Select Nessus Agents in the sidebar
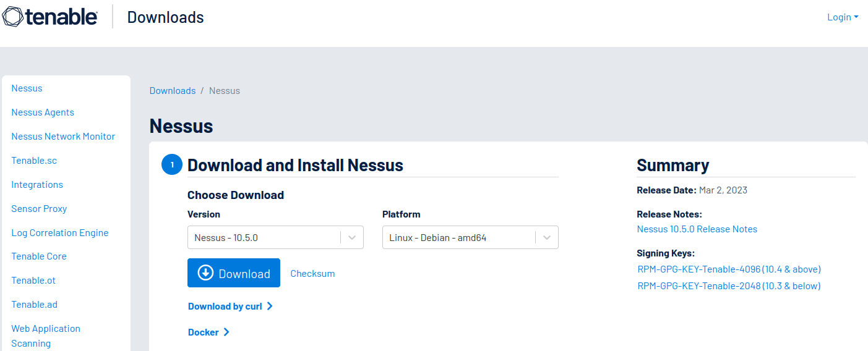 click(x=43, y=112)
